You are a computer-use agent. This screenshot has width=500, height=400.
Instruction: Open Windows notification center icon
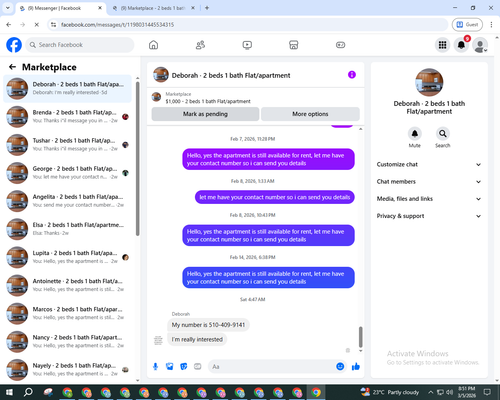[488, 392]
